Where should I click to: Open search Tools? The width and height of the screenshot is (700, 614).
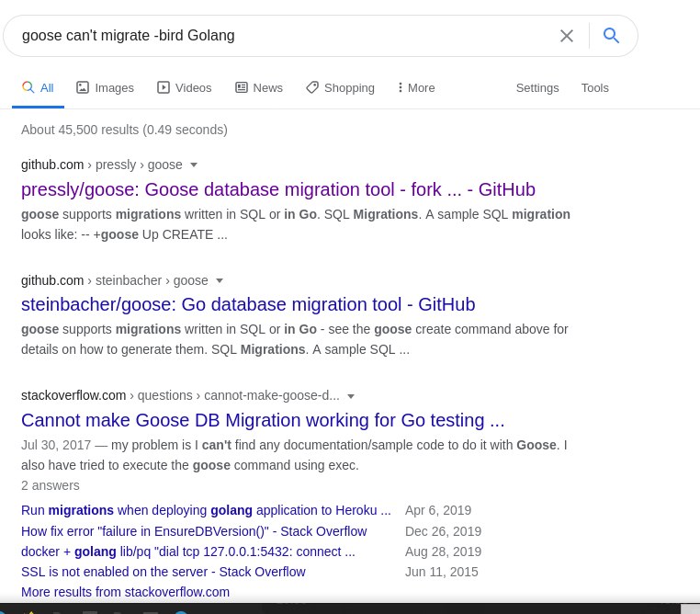click(x=594, y=88)
